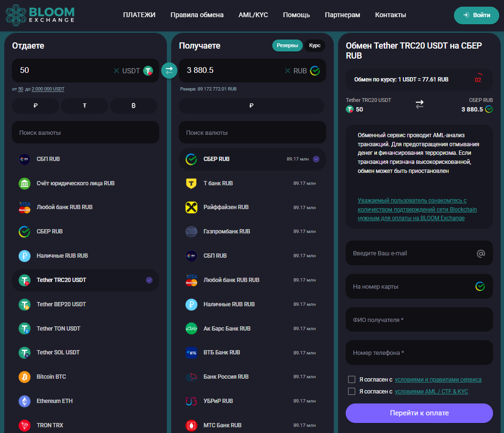504x433 pixels.
Task: Open the Контакты page
Action: [x=391, y=15]
